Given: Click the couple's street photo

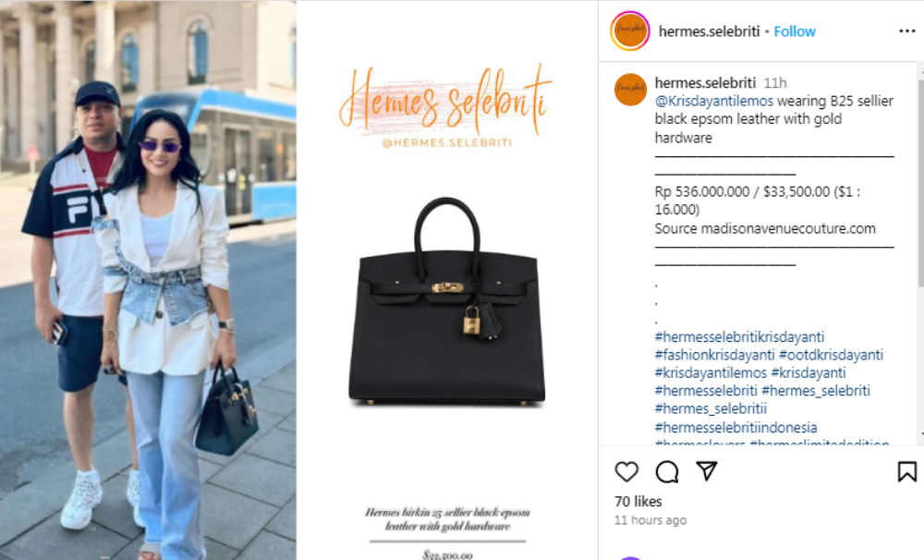Looking at the screenshot, I should click(x=148, y=280).
